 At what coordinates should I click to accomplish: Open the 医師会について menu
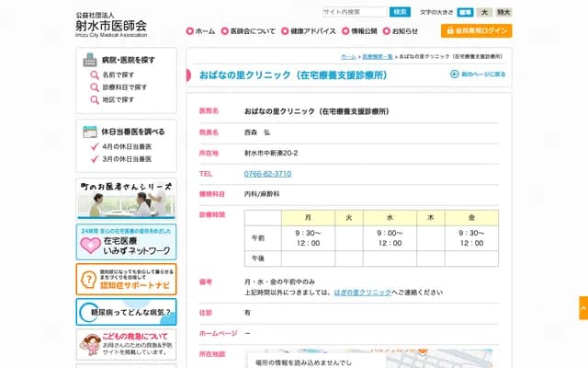point(248,31)
